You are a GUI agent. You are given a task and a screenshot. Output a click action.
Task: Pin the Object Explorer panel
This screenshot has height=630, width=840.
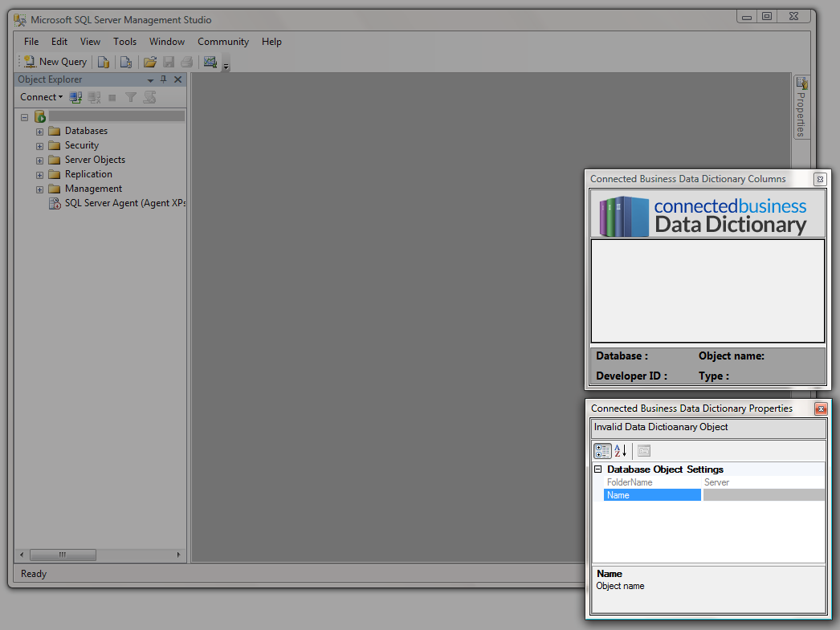tap(164, 79)
